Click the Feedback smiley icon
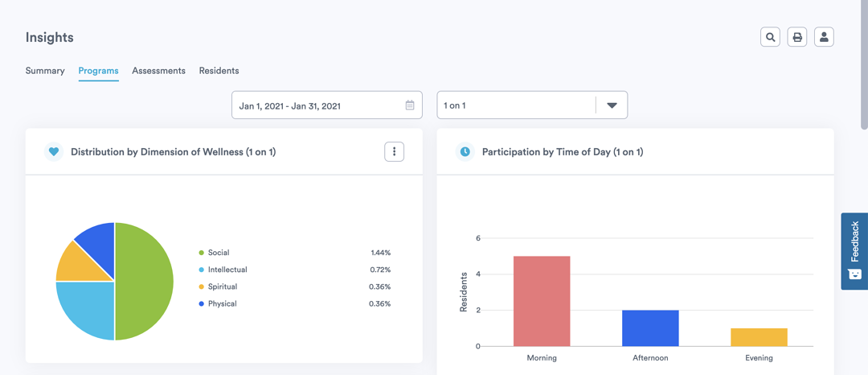 click(x=854, y=274)
